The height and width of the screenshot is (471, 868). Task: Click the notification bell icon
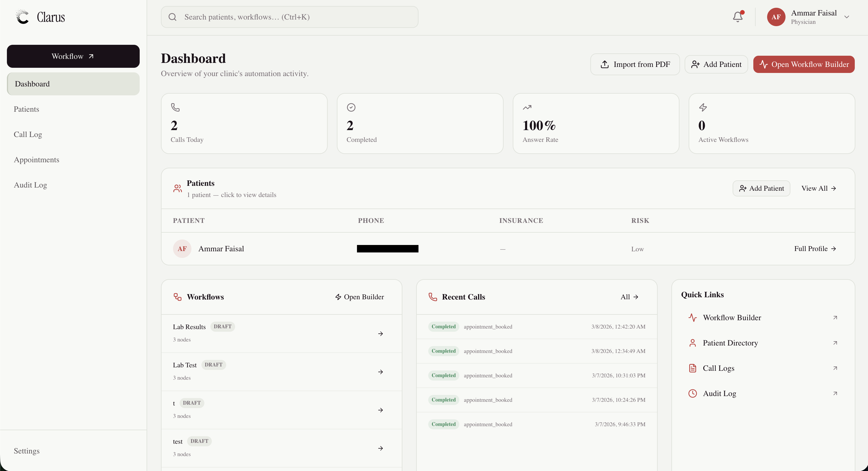pos(737,17)
